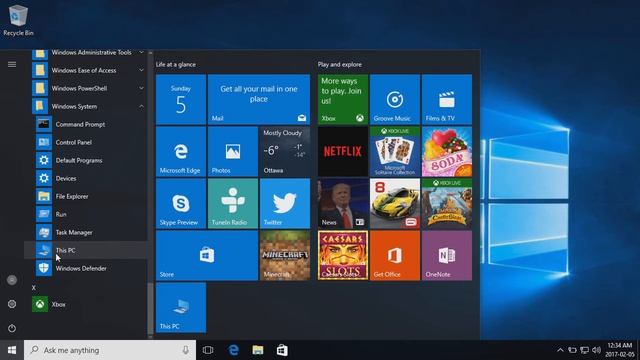Open Task View on the taskbar
640x360 pixels.
pos(208,350)
